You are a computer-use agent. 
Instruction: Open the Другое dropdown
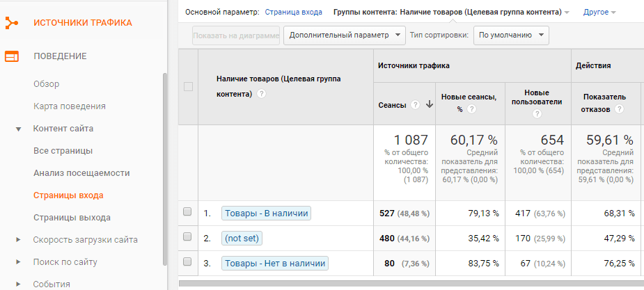click(x=599, y=13)
